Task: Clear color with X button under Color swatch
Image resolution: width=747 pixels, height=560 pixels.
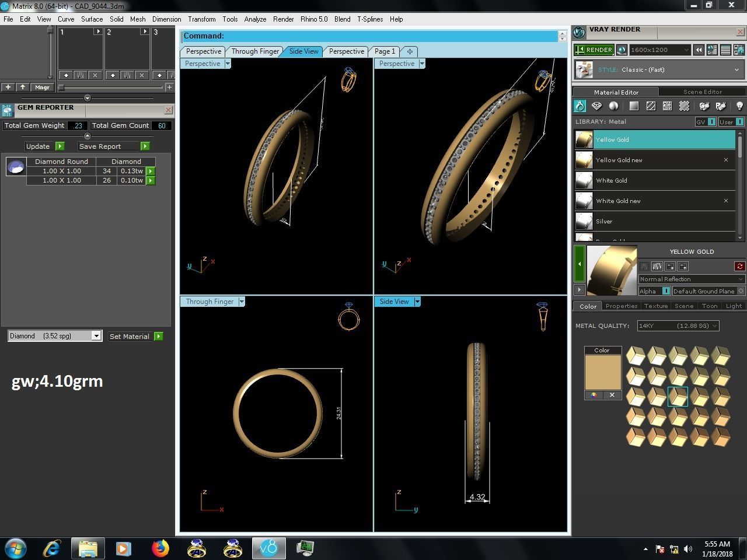Action: pos(612,395)
